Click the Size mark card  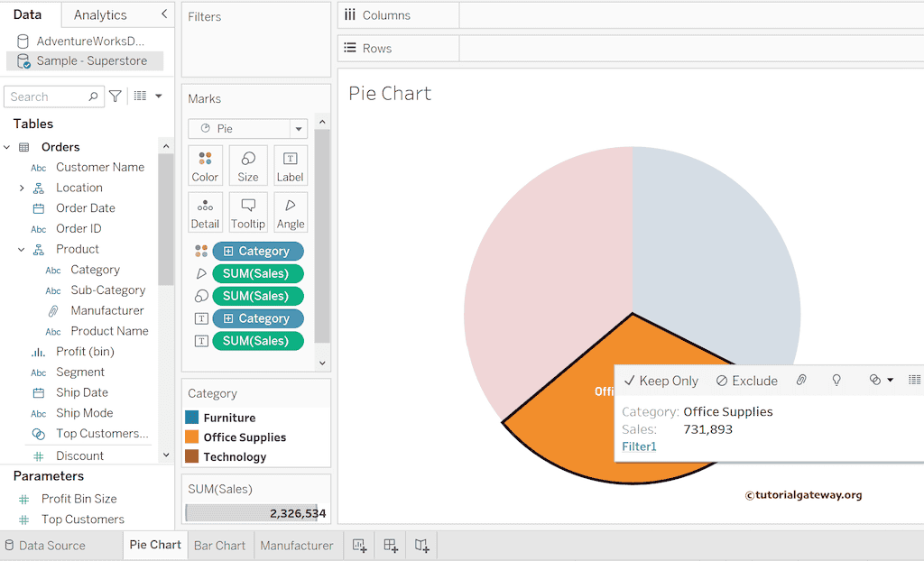click(248, 166)
